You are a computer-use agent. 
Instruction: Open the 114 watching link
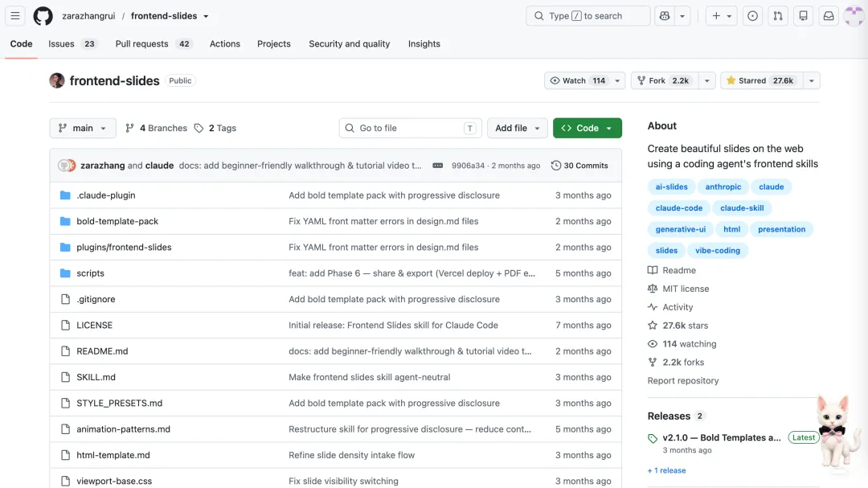coord(682,344)
